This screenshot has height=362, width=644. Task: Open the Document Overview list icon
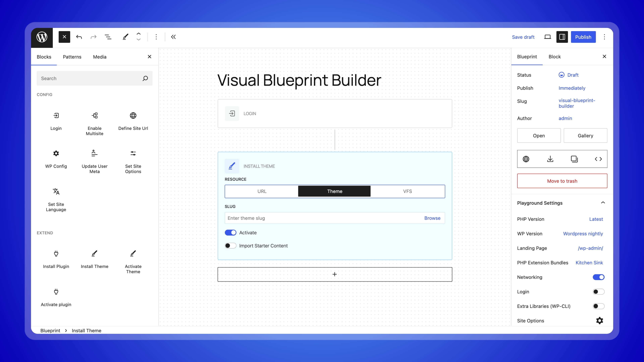point(108,37)
